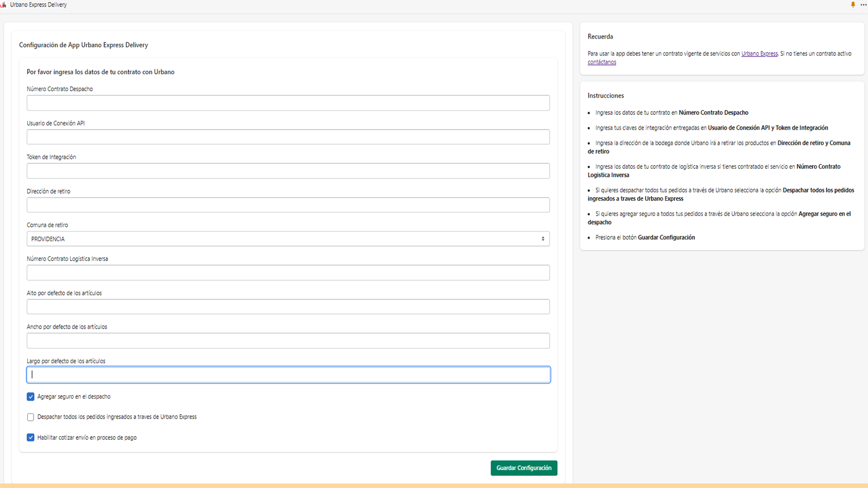Click the Largo por defecto input

[288, 375]
